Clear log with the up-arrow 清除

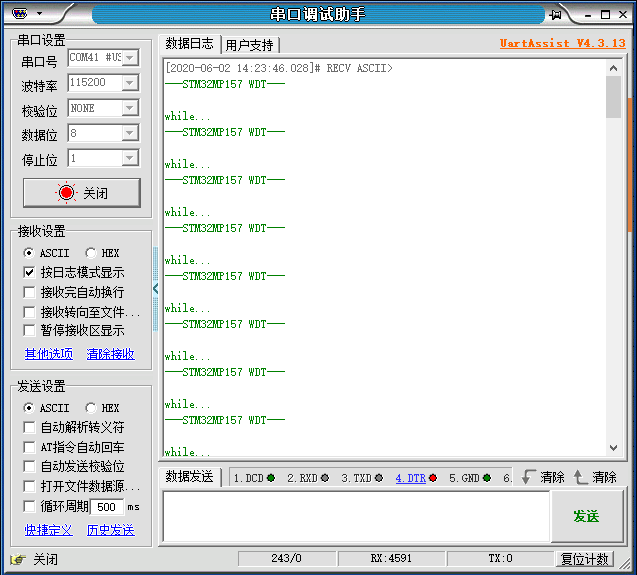[x=595, y=477]
